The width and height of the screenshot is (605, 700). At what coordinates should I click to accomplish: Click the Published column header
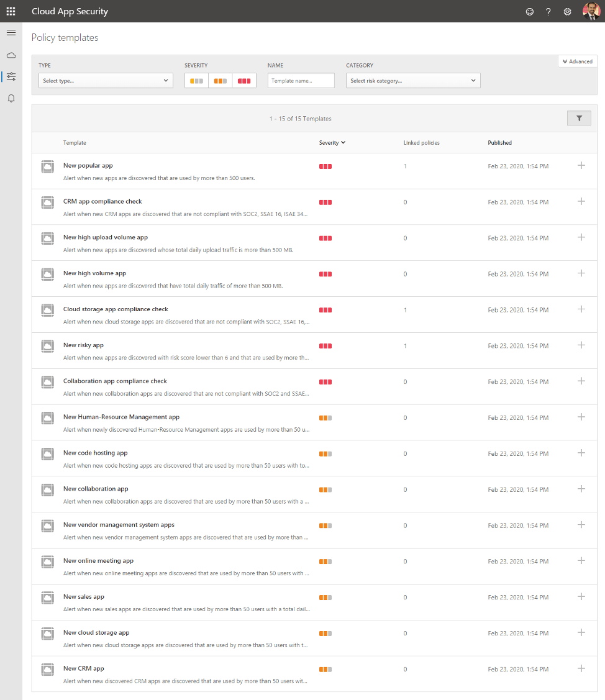(x=499, y=143)
